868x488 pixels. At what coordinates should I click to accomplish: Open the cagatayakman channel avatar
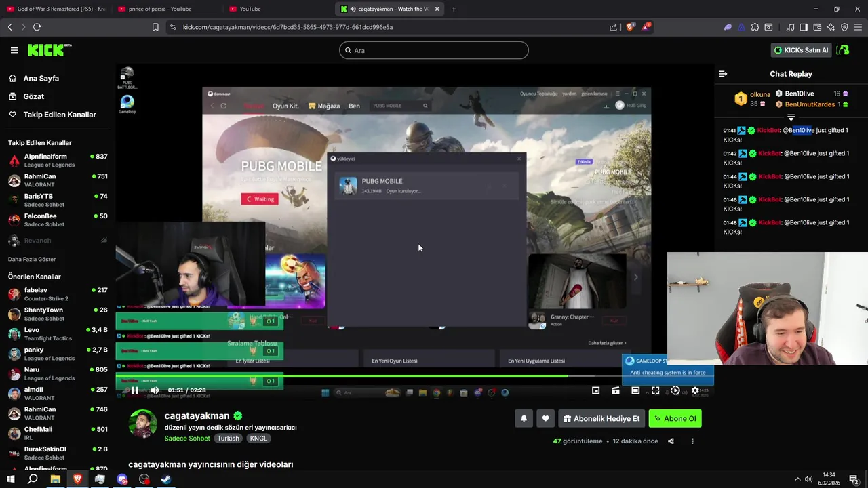143,424
